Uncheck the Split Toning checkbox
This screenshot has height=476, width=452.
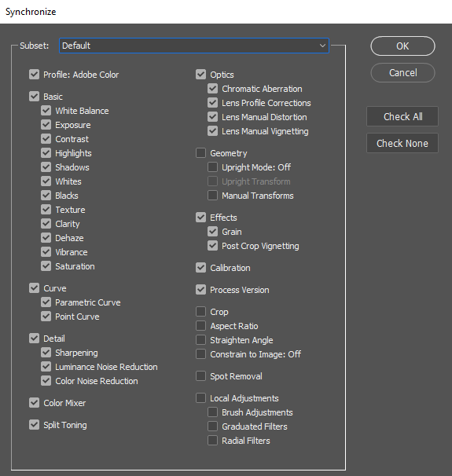click(x=34, y=425)
